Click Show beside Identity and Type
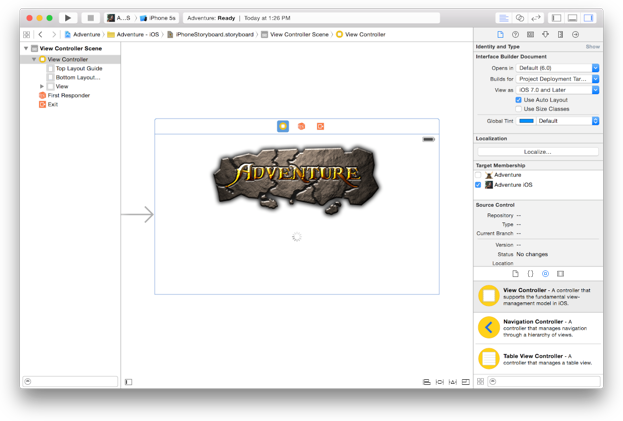 (592, 47)
